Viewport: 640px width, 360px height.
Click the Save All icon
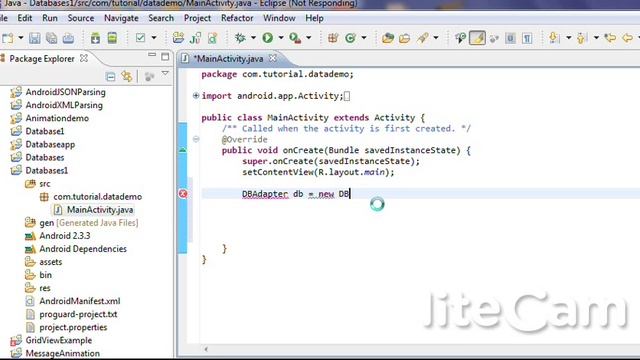tap(51, 38)
